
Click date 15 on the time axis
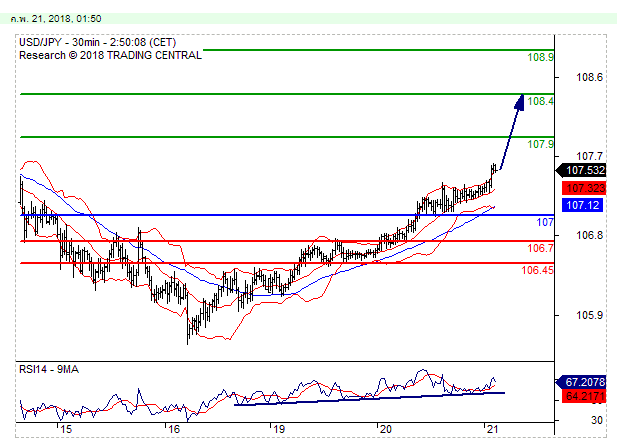click(x=66, y=429)
